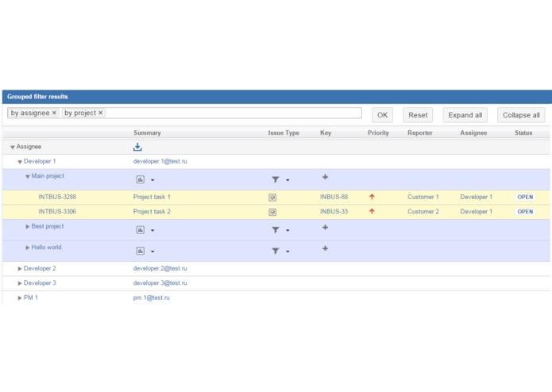Expand the Developer 2 group
This screenshot has height=392, width=552.
tap(20, 268)
